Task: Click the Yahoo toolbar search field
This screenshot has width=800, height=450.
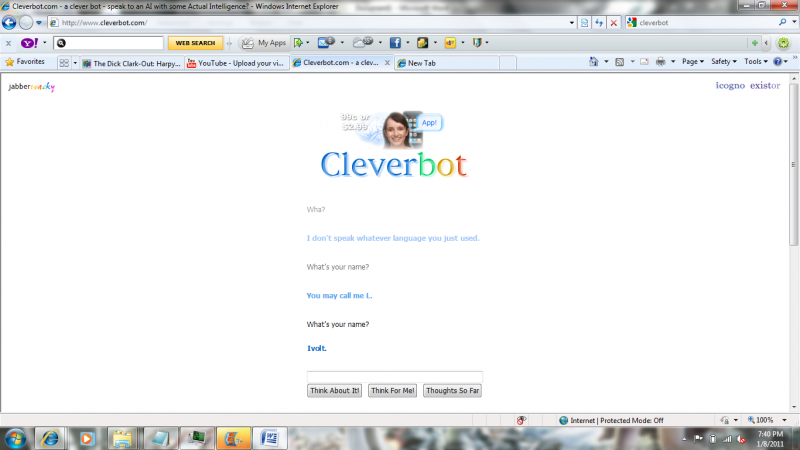Action: click(x=109, y=43)
